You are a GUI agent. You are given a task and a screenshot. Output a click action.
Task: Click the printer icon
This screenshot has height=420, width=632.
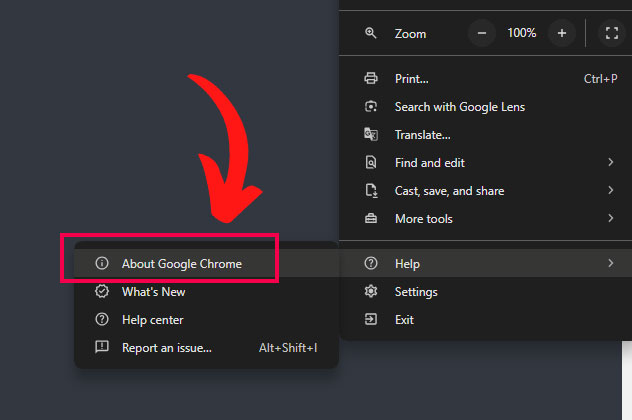pyautogui.click(x=371, y=78)
